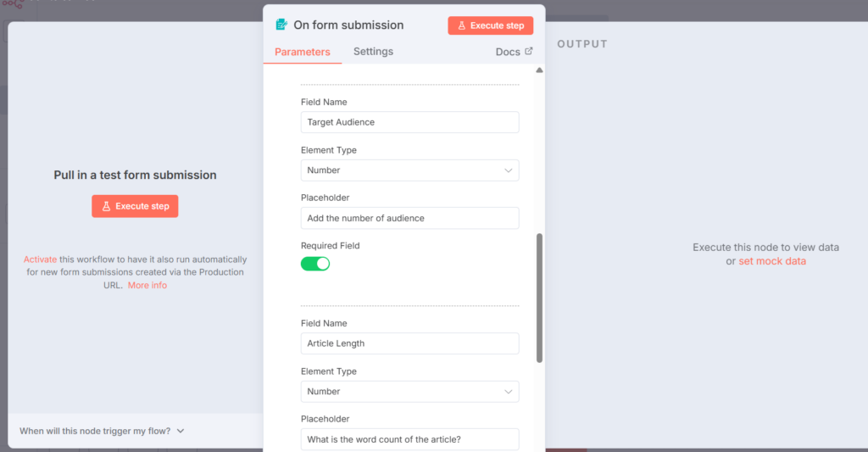Viewport: 868px width, 452px height.
Task: Open the Element Type dropdown under Target Audience
Action: tap(409, 170)
